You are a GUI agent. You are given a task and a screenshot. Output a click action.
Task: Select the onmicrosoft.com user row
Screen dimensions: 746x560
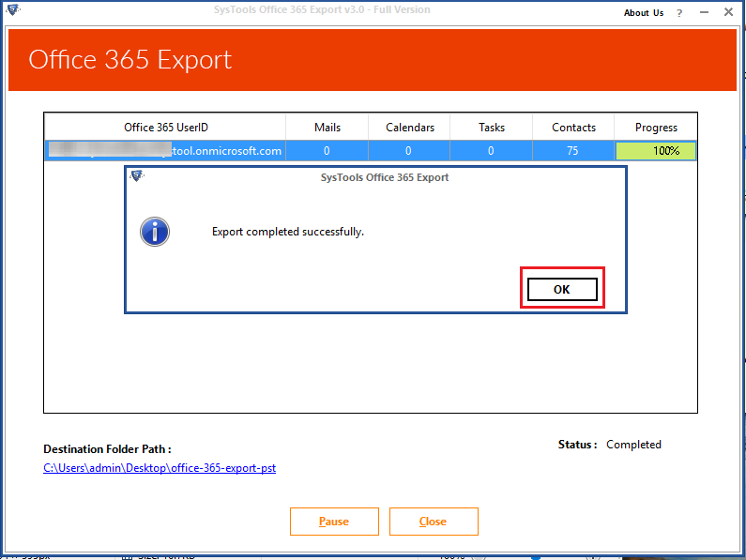[x=371, y=151]
